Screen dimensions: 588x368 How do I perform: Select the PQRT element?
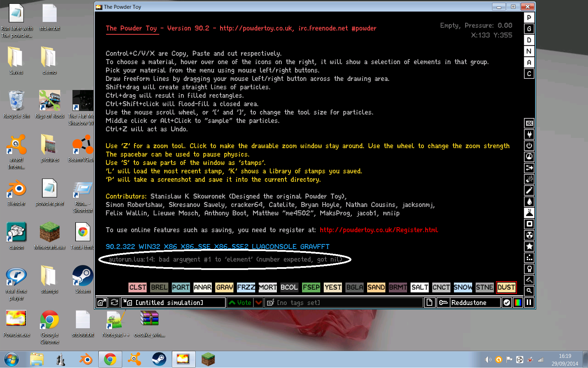(181, 287)
